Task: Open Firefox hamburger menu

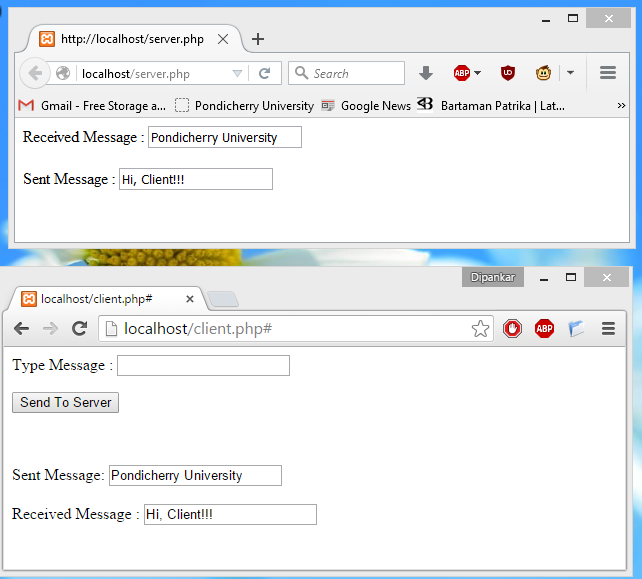Action: tap(608, 73)
